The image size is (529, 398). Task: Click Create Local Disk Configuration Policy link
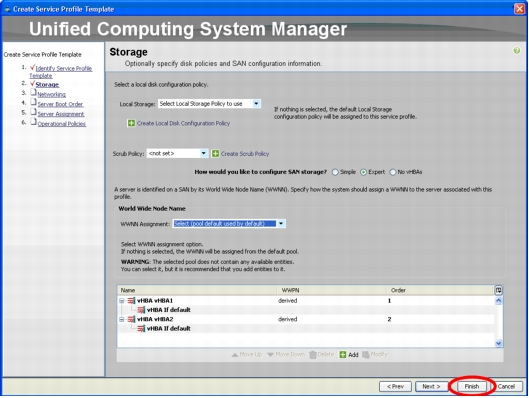(x=183, y=123)
